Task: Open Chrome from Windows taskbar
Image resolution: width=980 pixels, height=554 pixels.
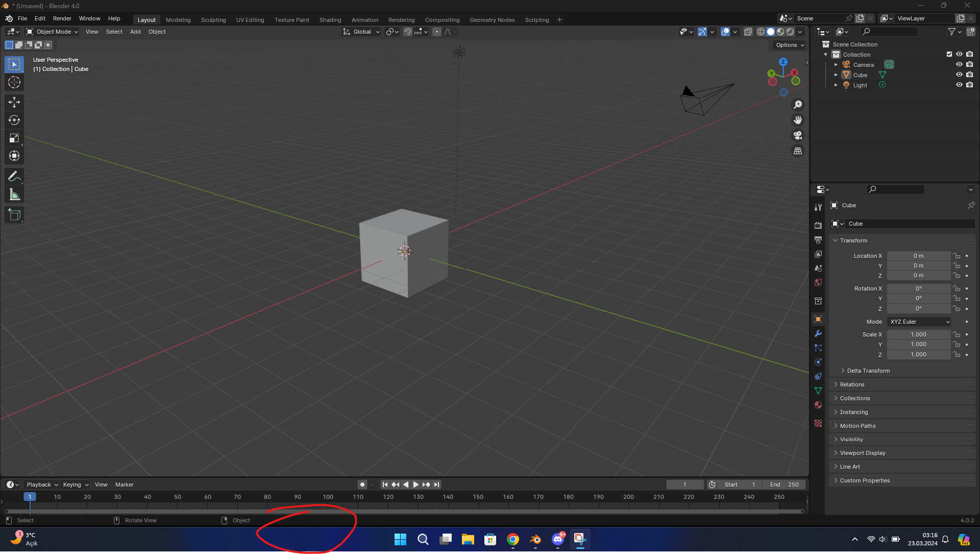Action: coord(513,539)
